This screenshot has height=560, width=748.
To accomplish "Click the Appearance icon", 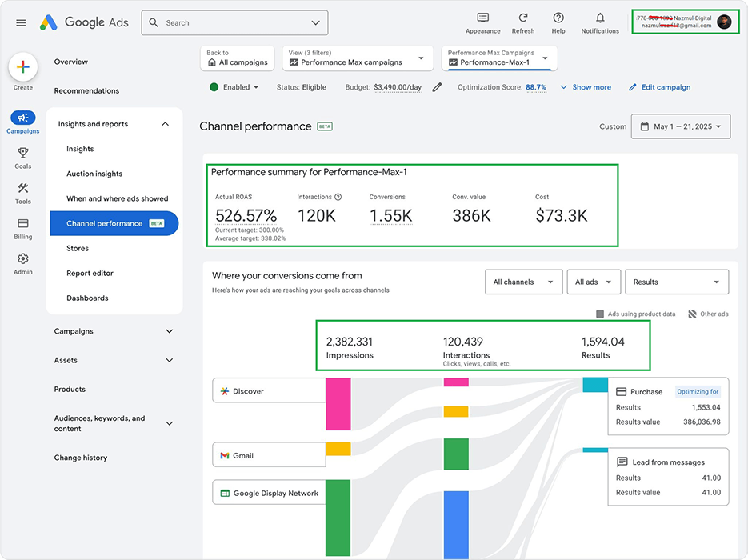I will point(482,18).
